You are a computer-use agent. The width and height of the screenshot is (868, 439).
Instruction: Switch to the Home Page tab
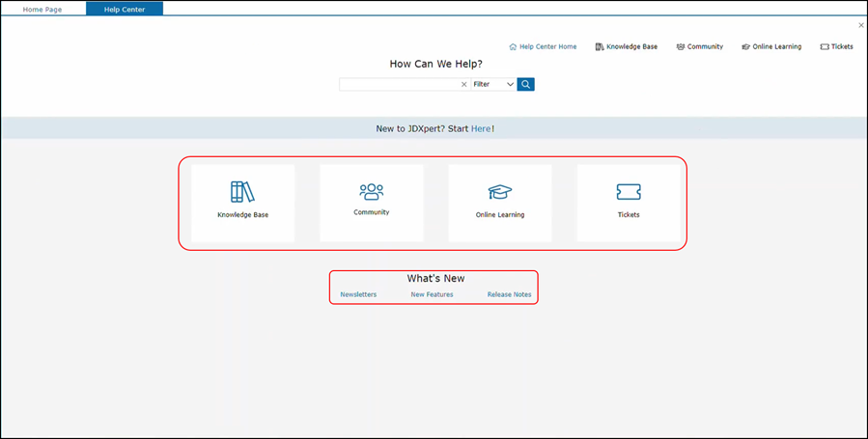click(x=42, y=9)
